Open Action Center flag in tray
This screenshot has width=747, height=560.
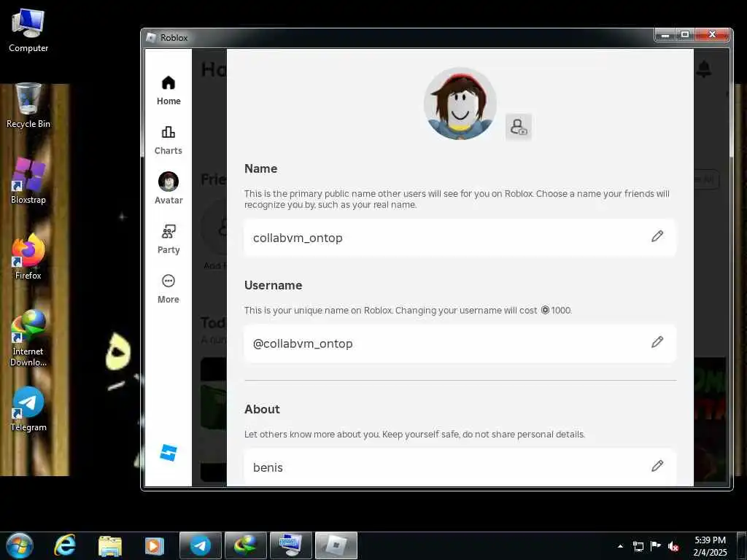(x=656, y=545)
